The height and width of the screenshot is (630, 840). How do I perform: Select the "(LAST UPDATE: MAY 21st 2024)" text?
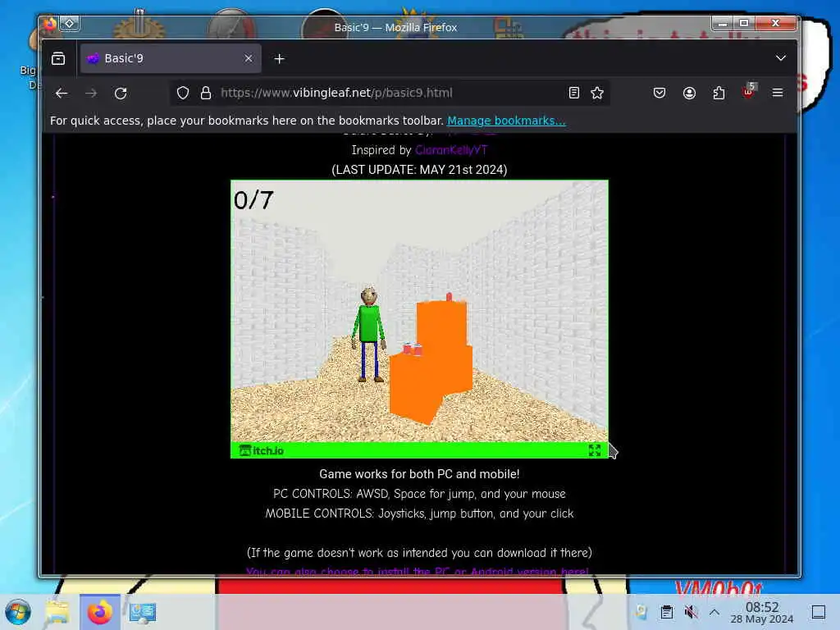(x=419, y=170)
